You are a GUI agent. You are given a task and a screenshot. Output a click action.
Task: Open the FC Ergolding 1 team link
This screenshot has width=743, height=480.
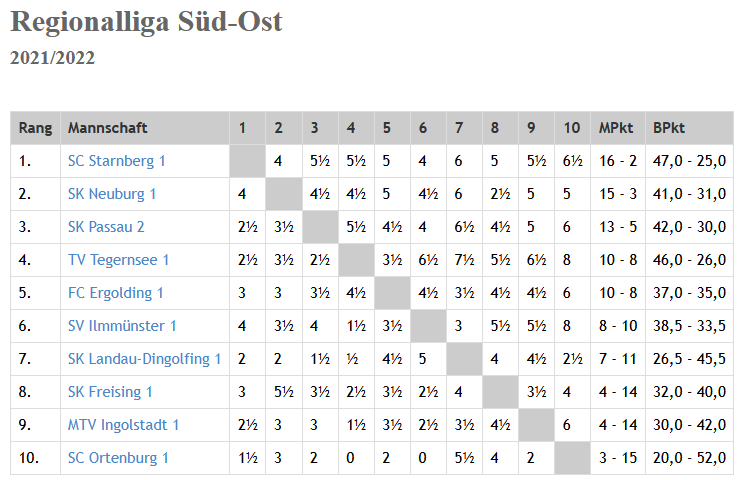(116, 293)
